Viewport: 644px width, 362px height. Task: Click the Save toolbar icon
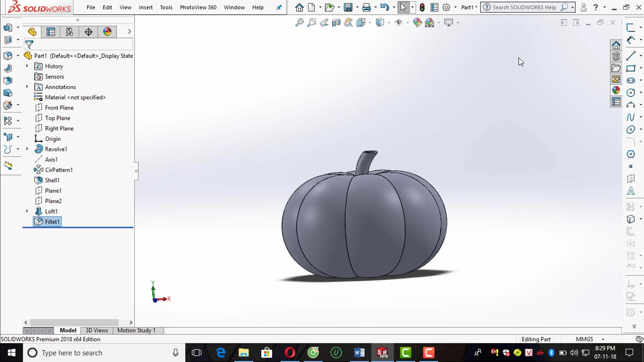tap(348, 7)
